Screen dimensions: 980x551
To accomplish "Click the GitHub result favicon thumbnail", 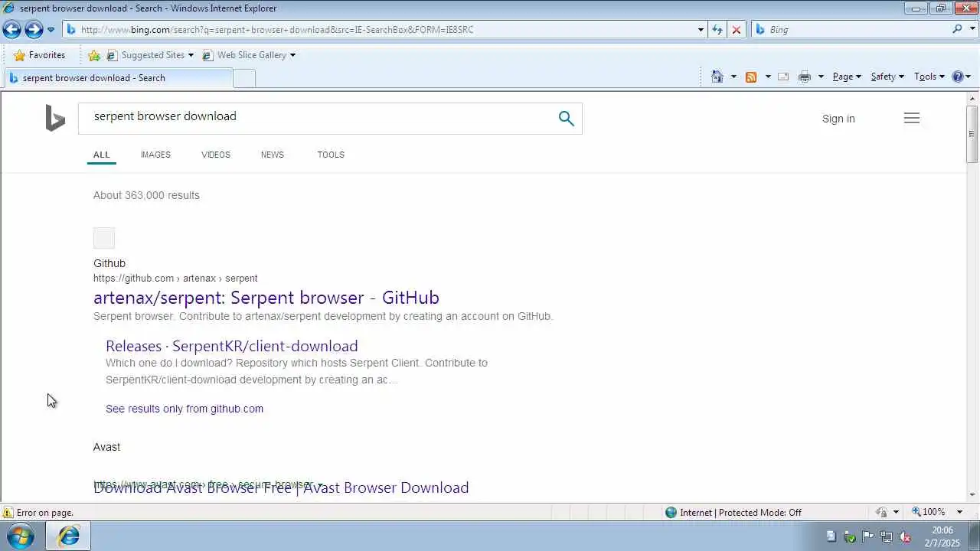I will [104, 238].
